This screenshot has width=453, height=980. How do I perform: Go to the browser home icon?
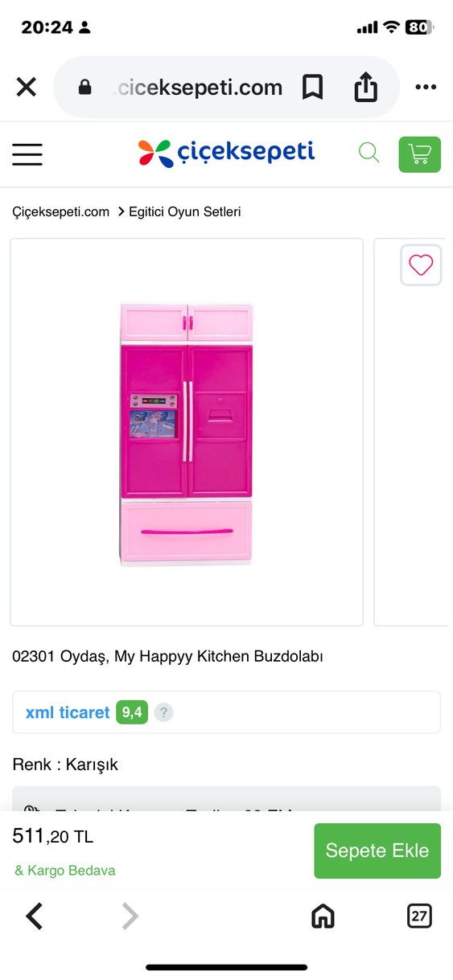323,915
